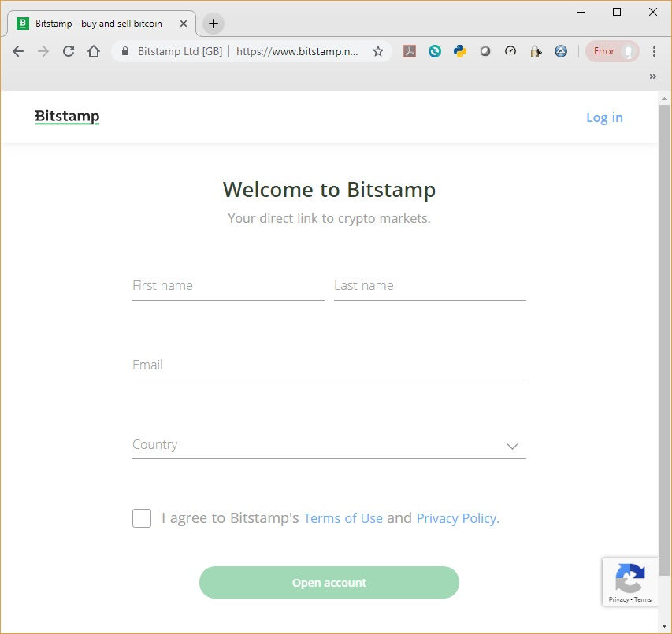Image resolution: width=672 pixels, height=634 pixels.
Task: Click the scrollbar down arrow
Action: (x=664, y=626)
